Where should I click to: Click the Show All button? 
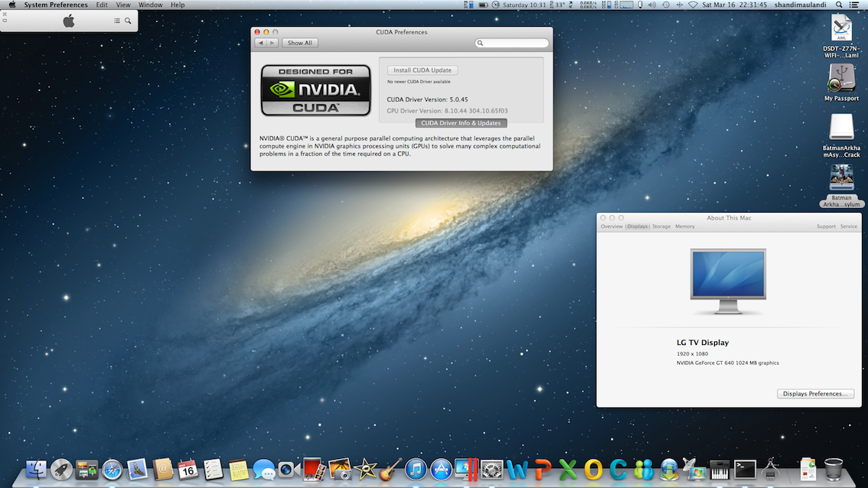tap(299, 43)
